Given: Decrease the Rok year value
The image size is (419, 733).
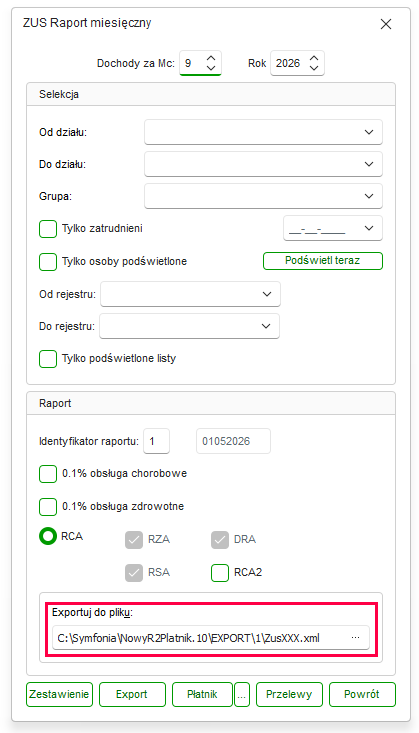Looking at the screenshot, I should [314, 68].
